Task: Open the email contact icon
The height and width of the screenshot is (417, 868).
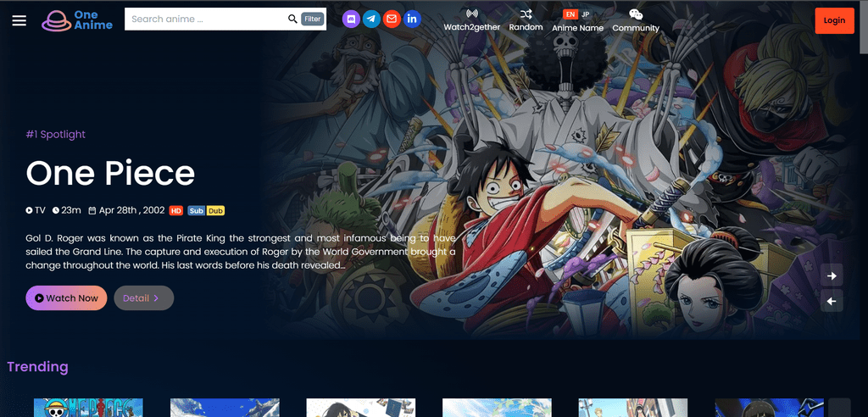Action: coord(392,19)
